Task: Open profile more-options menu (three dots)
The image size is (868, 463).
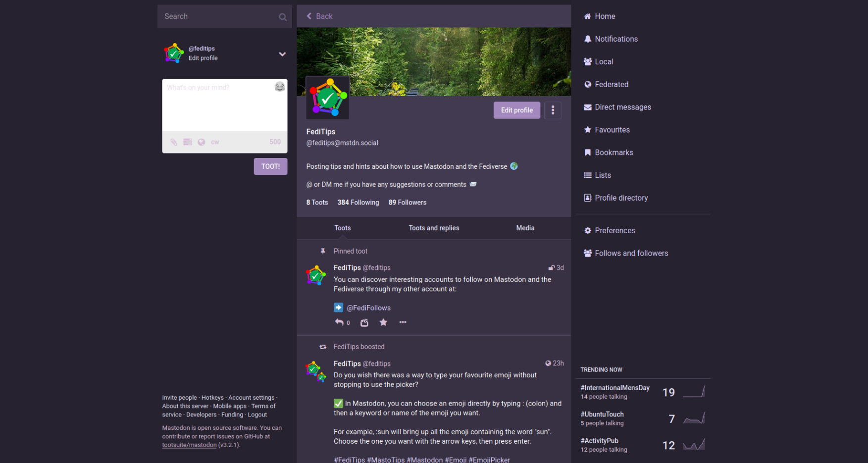Action: (553, 110)
